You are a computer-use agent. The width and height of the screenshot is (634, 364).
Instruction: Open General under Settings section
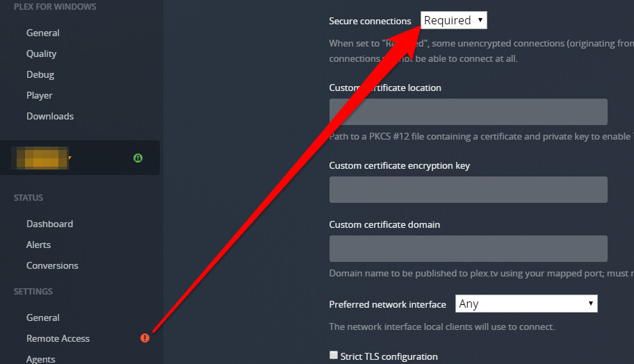click(43, 317)
